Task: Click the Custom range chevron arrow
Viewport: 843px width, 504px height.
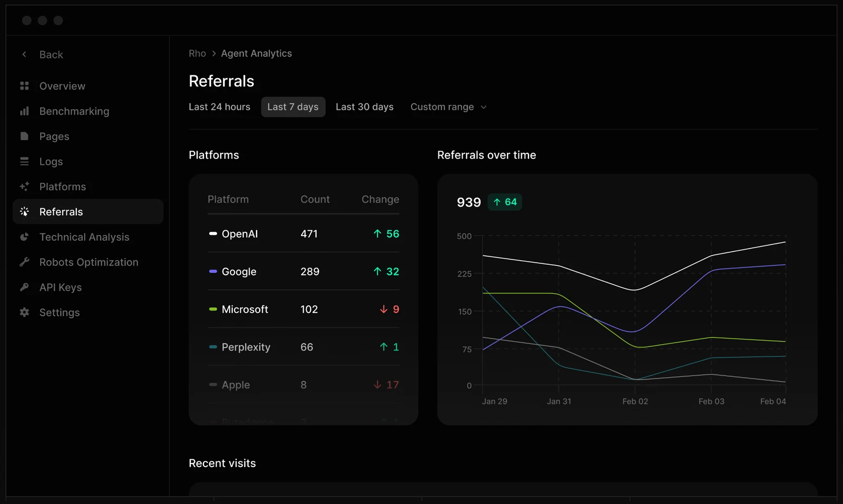Action: pyautogui.click(x=484, y=107)
